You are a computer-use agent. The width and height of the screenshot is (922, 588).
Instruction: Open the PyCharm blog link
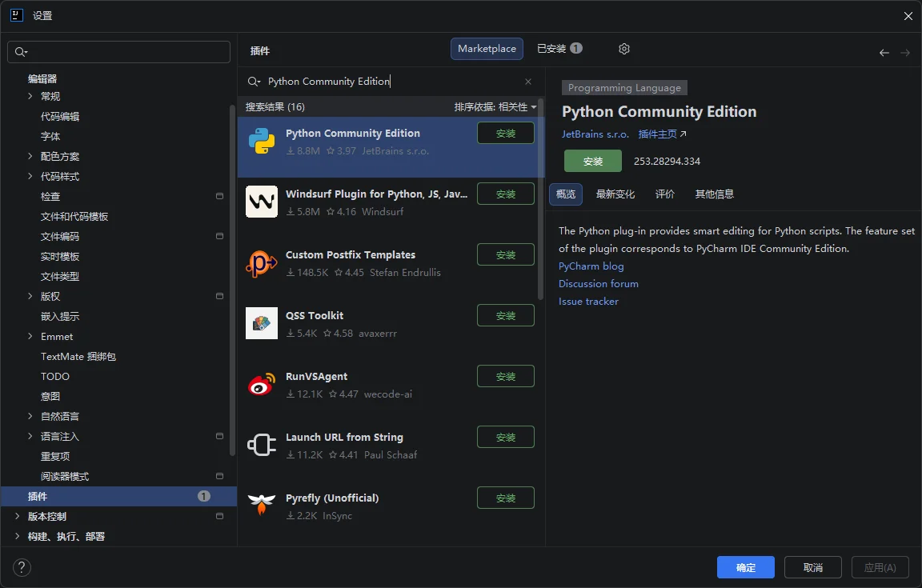coord(591,266)
